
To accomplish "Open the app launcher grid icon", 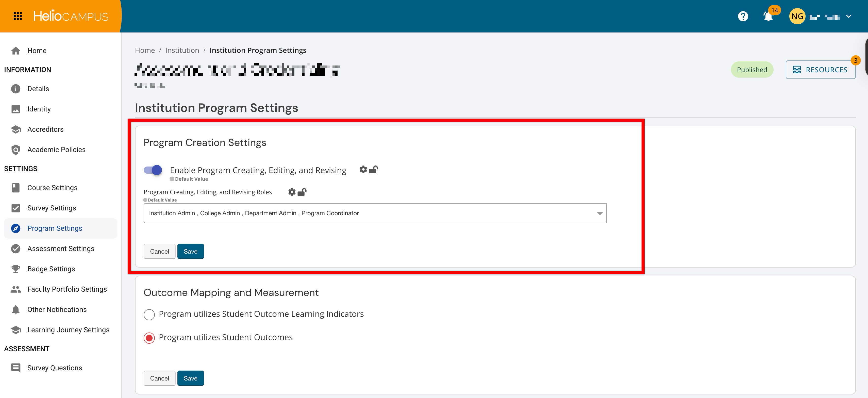I will click(18, 16).
